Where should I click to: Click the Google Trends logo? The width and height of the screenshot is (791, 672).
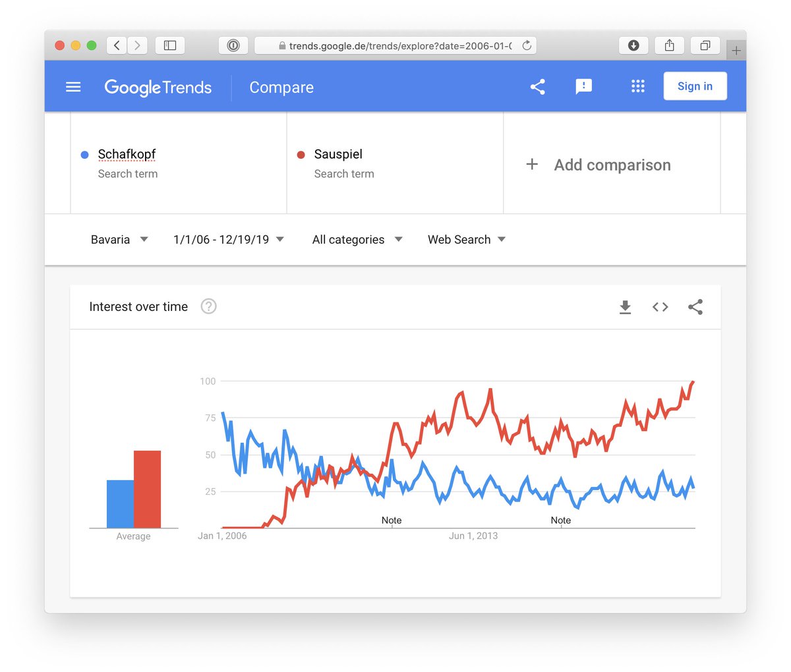(158, 88)
